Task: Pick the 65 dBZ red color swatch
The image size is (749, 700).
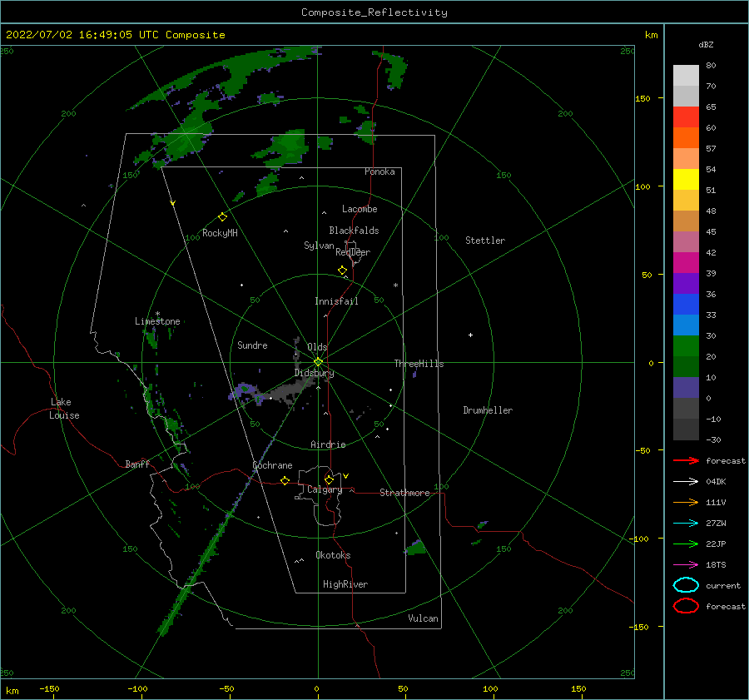Action: coord(686,117)
